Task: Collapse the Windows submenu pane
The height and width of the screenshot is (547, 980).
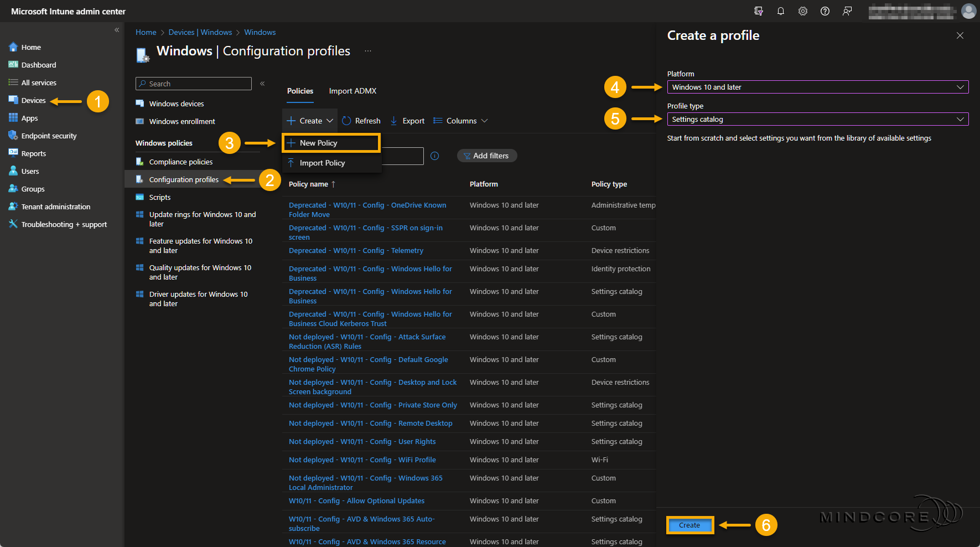Action: click(262, 84)
